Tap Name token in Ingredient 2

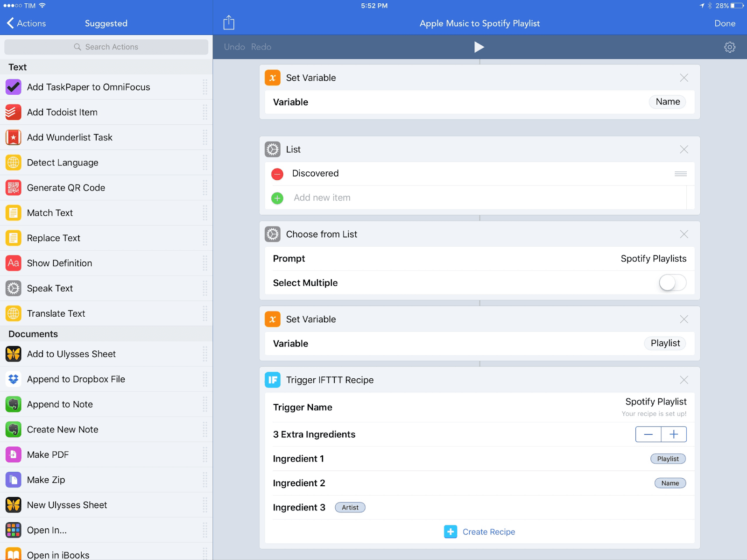(670, 483)
